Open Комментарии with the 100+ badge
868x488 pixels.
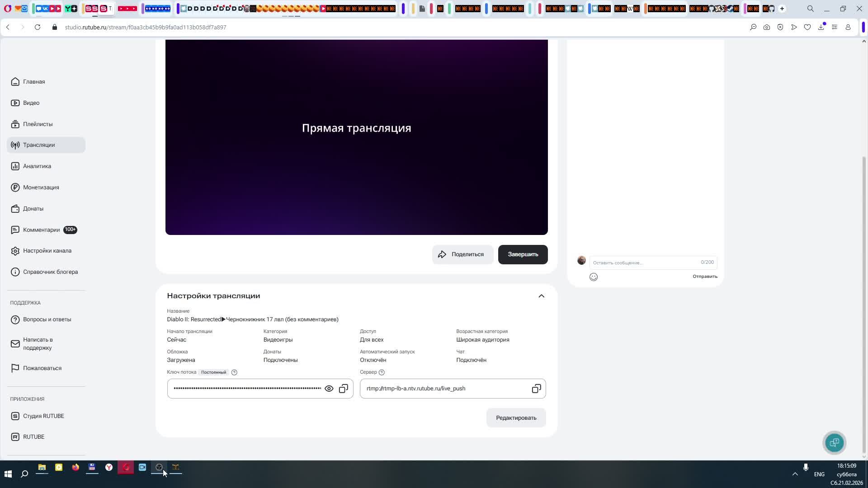point(42,230)
